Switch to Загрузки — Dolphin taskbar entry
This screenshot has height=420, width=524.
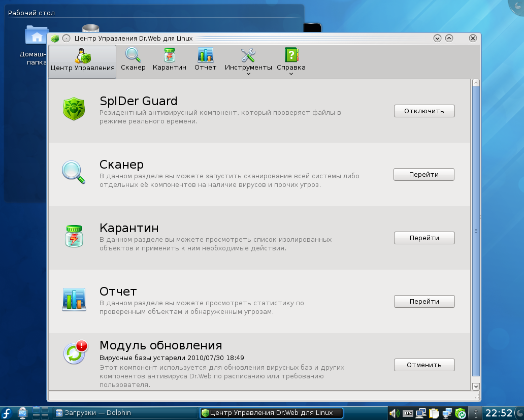[125, 413]
